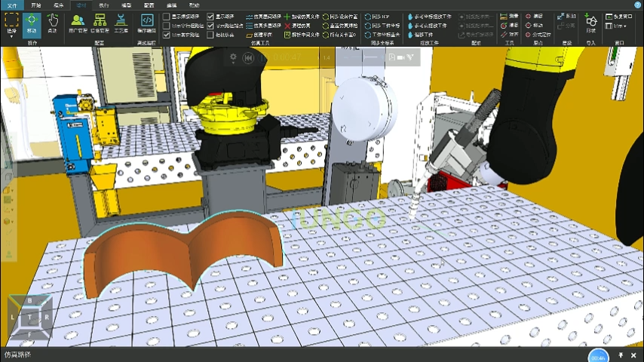The image size is (644, 362).
Task: Activate the 点动 jog tool
Action: (52, 24)
